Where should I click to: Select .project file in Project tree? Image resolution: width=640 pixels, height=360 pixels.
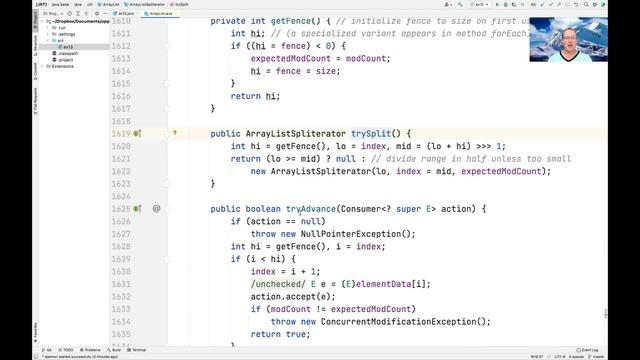coord(63,60)
